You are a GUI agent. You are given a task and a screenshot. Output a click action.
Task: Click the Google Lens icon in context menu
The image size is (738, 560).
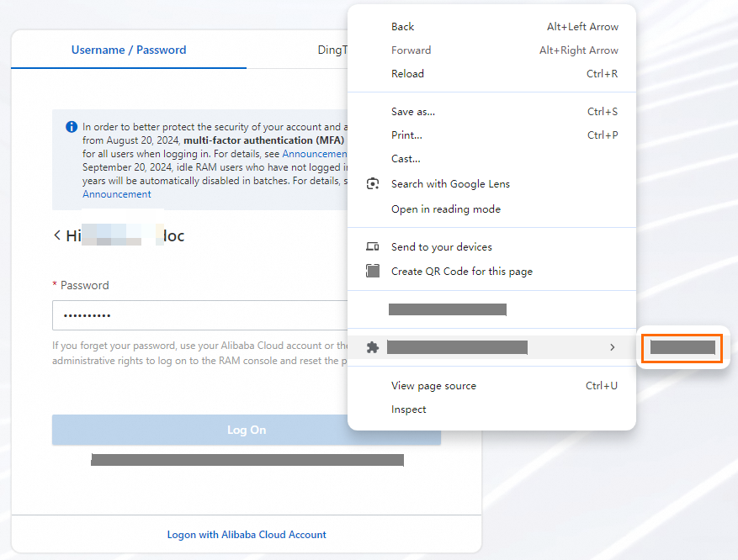[373, 184]
